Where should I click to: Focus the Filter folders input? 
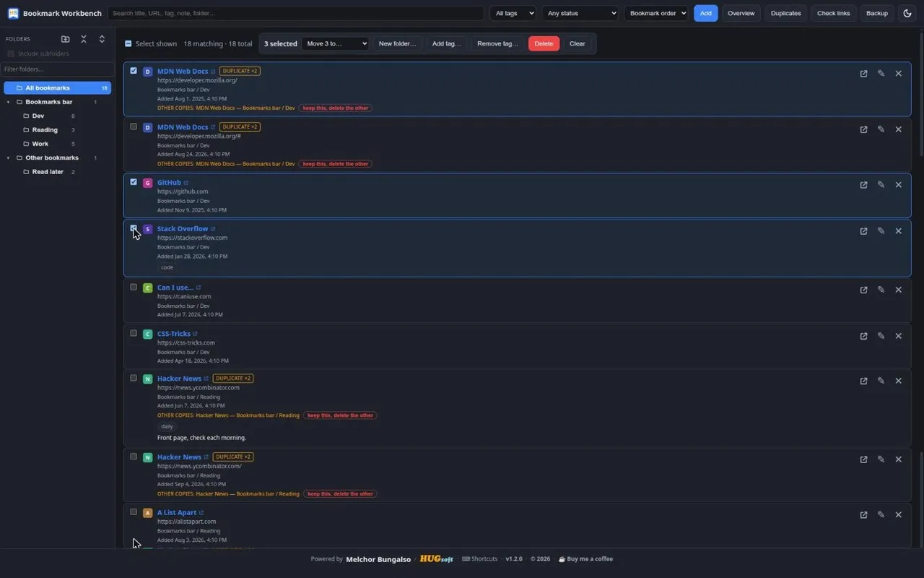tap(58, 69)
